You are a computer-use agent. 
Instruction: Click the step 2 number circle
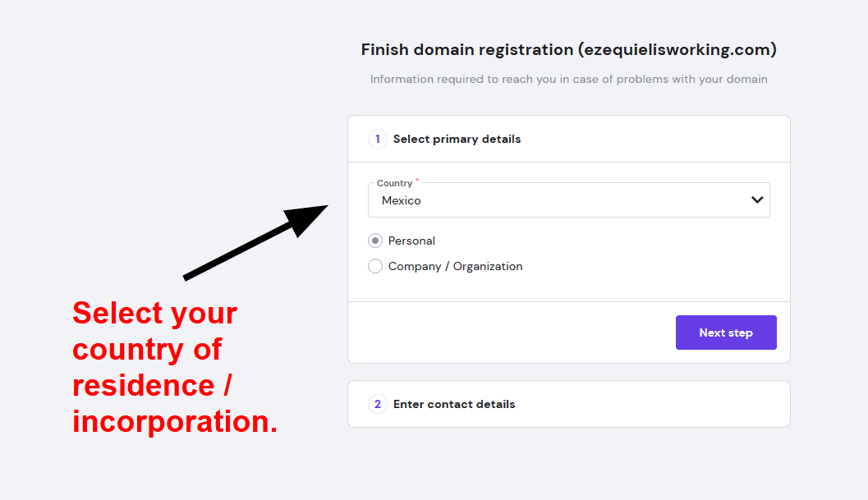[378, 404]
